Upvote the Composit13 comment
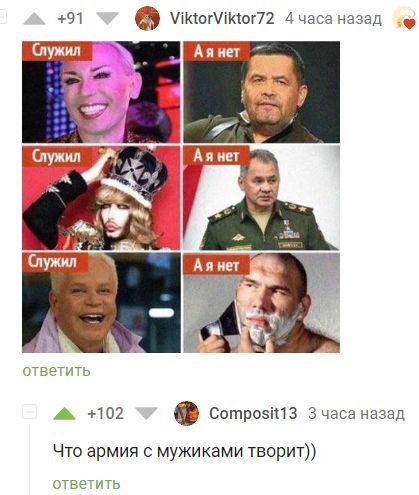The width and height of the screenshot is (419, 495). 64,413
